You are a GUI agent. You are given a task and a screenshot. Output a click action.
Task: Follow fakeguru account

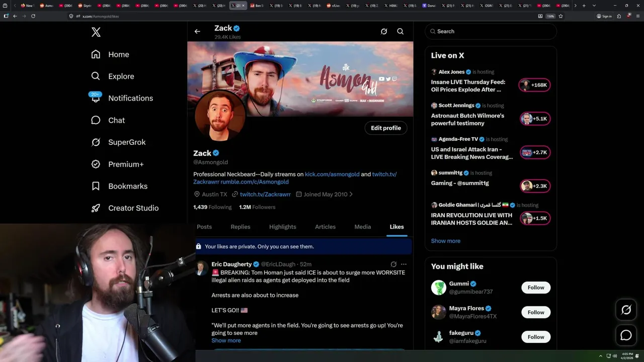[536, 337]
